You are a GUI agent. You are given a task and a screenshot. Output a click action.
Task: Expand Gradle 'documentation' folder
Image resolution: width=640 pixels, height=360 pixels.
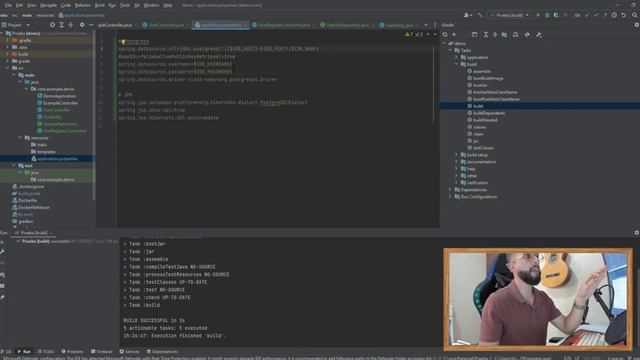point(456,162)
